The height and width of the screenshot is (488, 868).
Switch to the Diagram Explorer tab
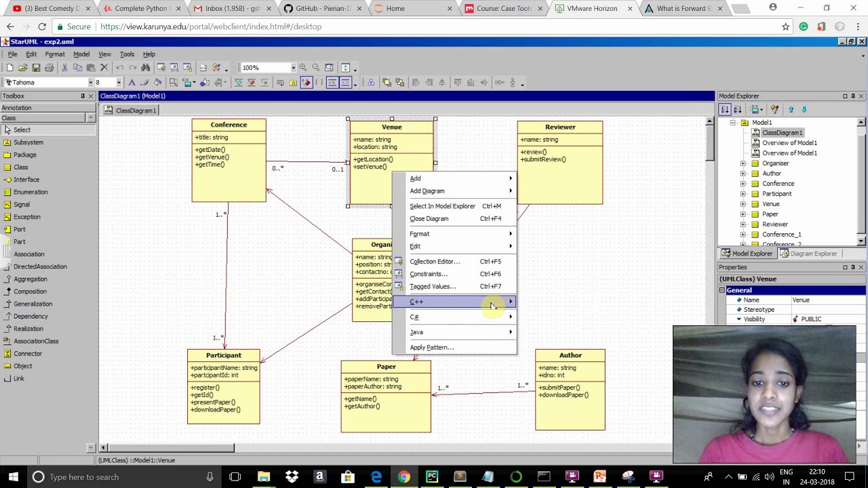click(808, 253)
